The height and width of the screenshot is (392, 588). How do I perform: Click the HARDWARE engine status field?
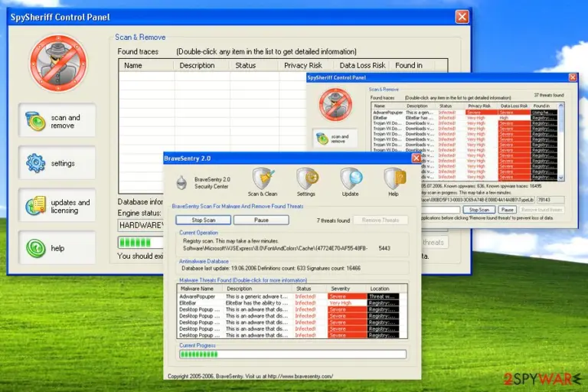point(141,225)
